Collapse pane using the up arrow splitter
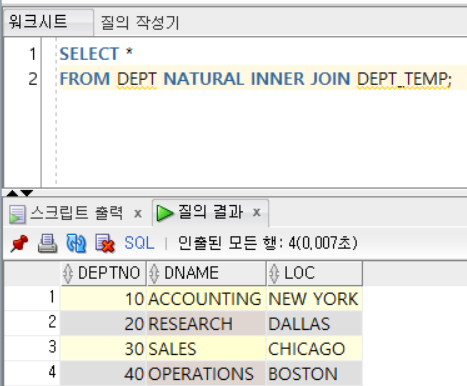 (x=12, y=193)
